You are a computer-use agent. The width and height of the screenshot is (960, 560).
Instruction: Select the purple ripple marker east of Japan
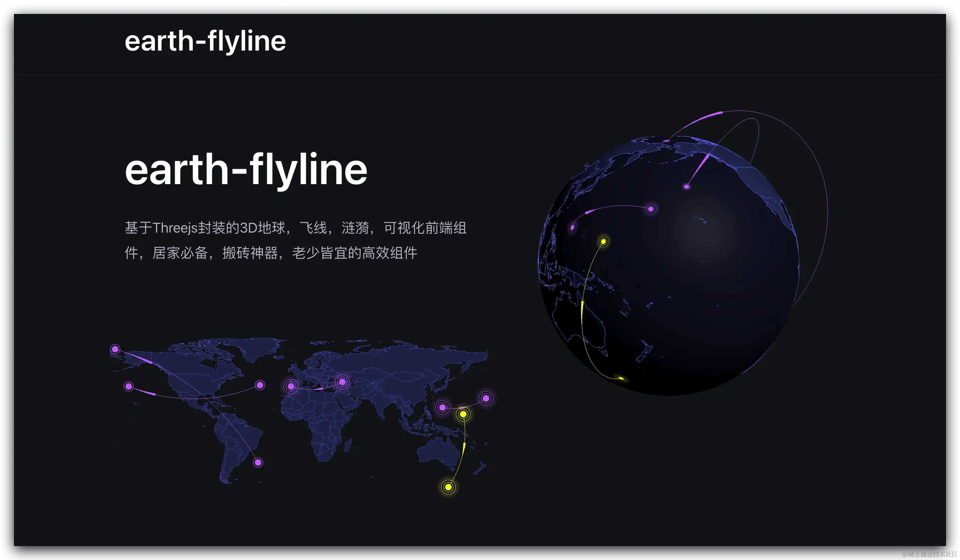click(486, 399)
